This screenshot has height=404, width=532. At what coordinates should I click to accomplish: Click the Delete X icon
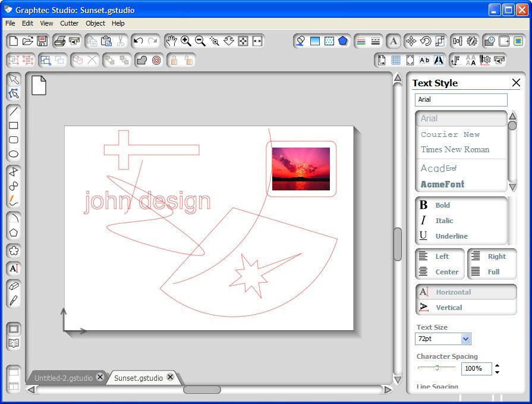click(x=92, y=61)
